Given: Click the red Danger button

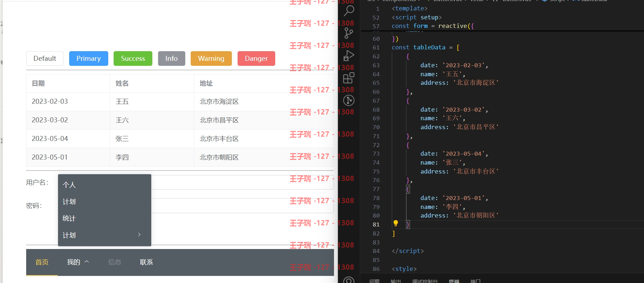Looking at the screenshot, I should 256,58.
